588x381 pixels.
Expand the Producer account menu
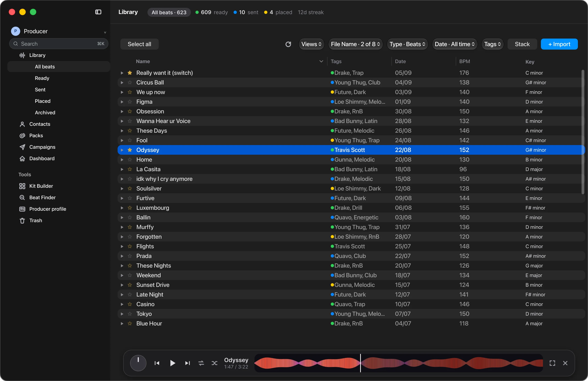pyautogui.click(x=105, y=32)
